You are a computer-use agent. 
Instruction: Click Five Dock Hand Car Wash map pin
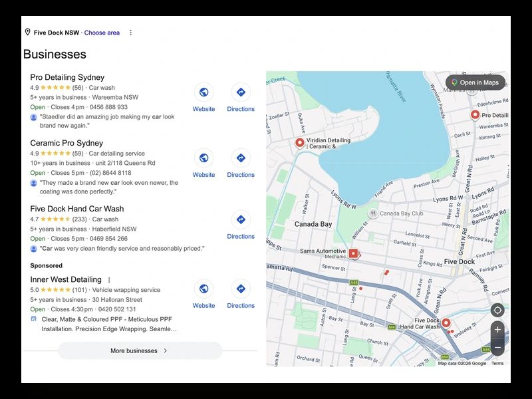[x=446, y=323]
